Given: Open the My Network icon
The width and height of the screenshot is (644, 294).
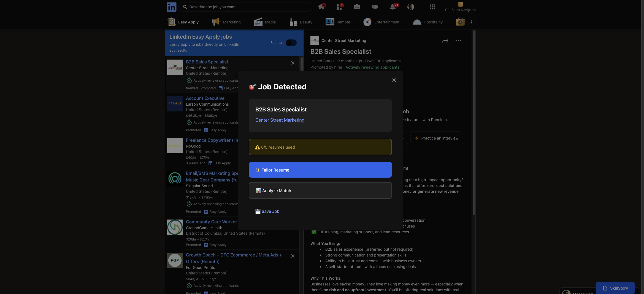Looking at the screenshot, I should point(339,7).
